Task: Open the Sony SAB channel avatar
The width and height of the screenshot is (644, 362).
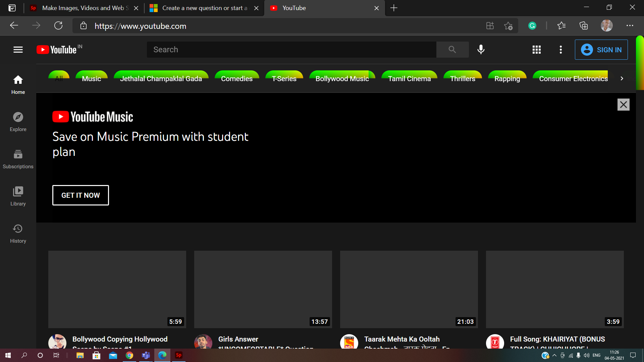Action: (349, 342)
